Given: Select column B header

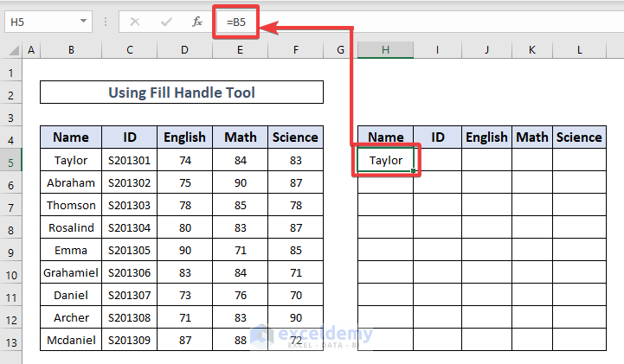Looking at the screenshot, I should (x=71, y=50).
